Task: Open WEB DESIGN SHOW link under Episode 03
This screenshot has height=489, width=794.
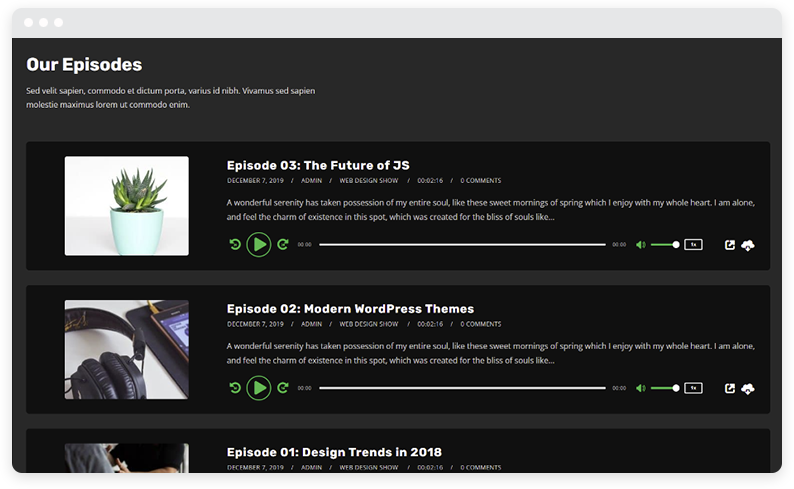Action: coord(369,181)
